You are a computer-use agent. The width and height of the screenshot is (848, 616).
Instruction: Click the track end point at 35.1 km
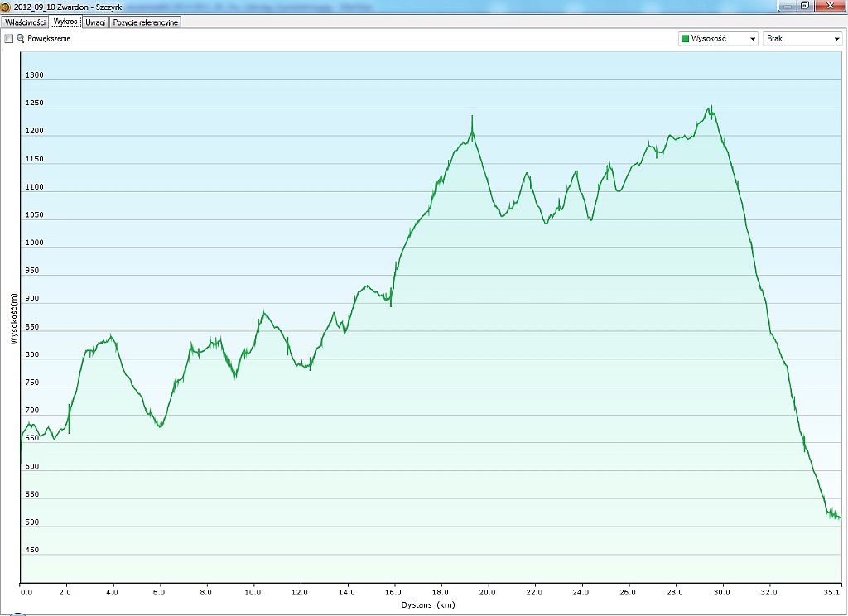tap(840, 519)
